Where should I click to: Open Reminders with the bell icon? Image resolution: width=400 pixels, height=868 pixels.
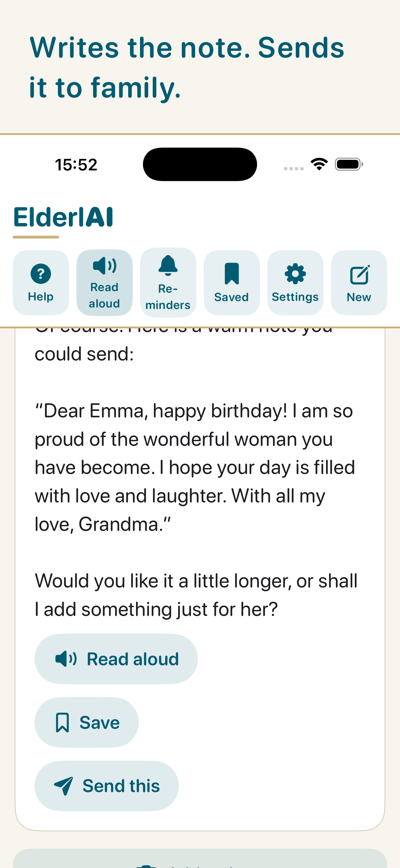click(168, 282)
